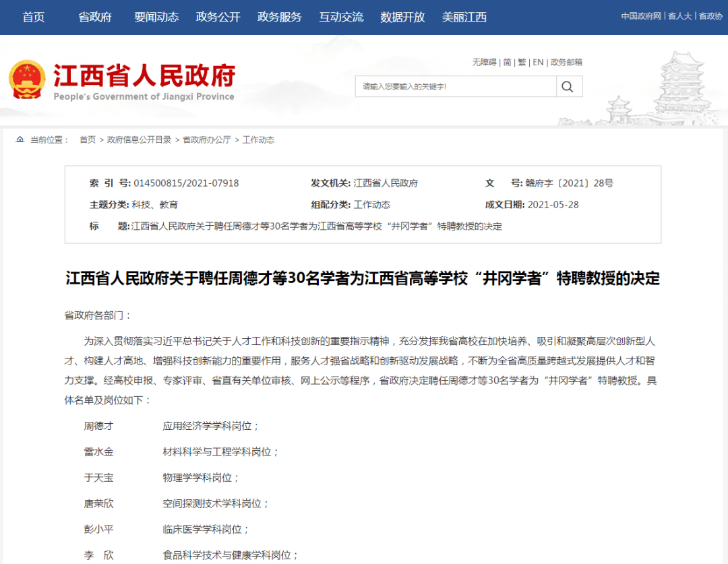This screenshot has height=564, width=728.
Task: Open the 省政府 navigation item
Action: 95,17
